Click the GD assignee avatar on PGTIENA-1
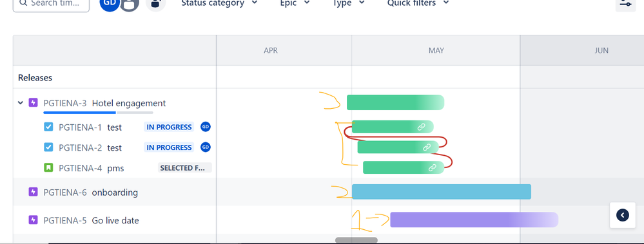Viewport: 644px width, 244px height. [x=206, y=127]
